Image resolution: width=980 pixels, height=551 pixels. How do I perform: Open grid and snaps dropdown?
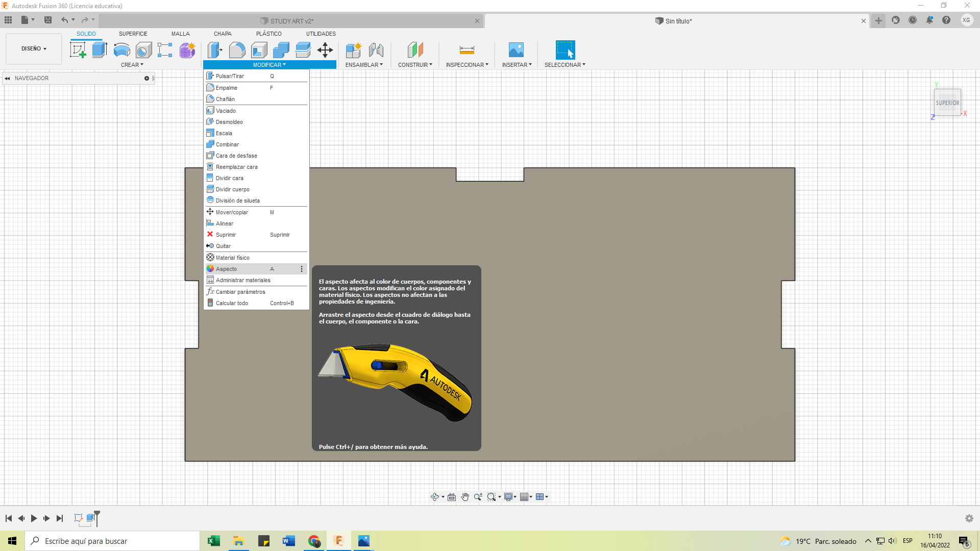(526, 497)
